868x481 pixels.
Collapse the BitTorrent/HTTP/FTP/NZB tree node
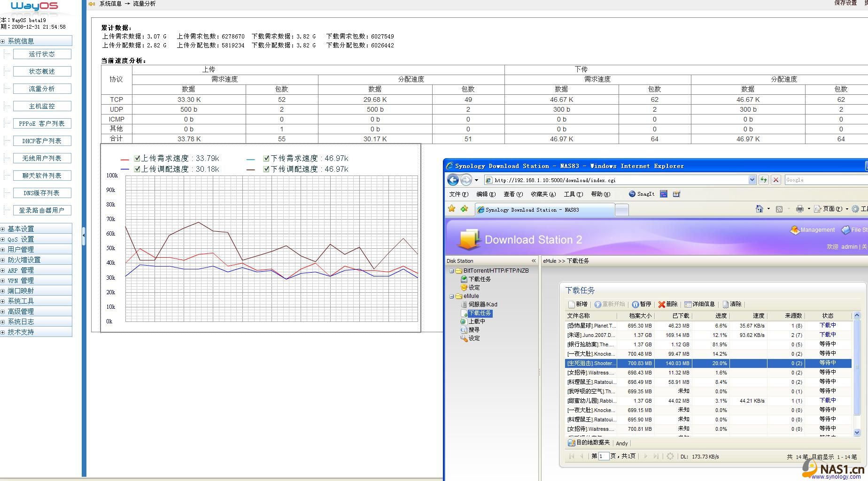451,271
